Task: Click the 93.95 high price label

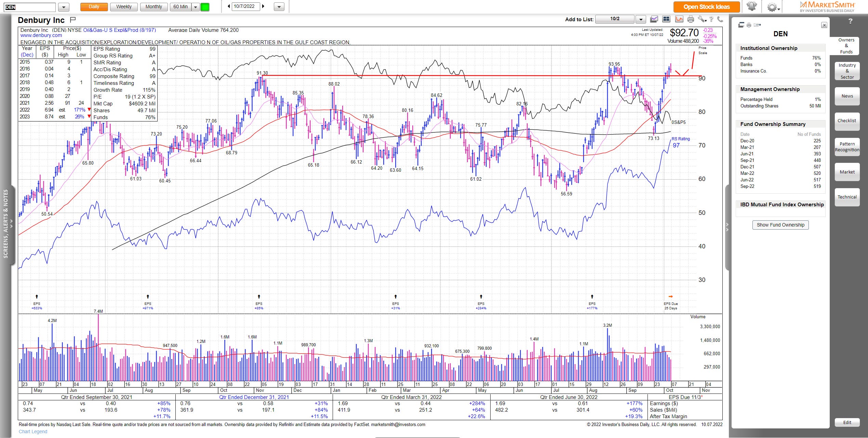Action: point(614,64)
